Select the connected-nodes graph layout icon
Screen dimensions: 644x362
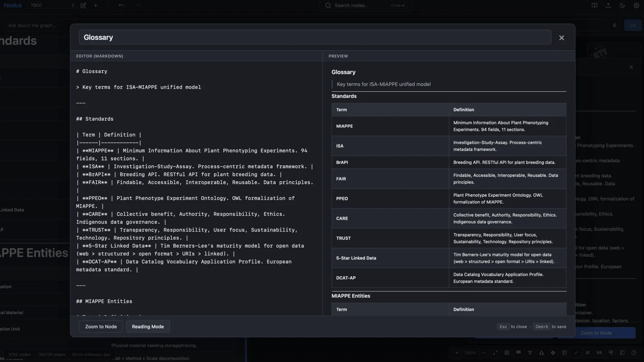pyautogui.click(x=530, y=353)
